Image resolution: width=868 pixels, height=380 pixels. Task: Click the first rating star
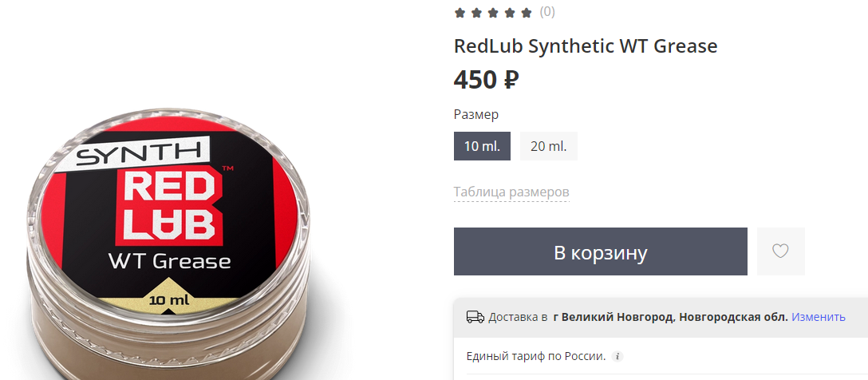[460, 13]
